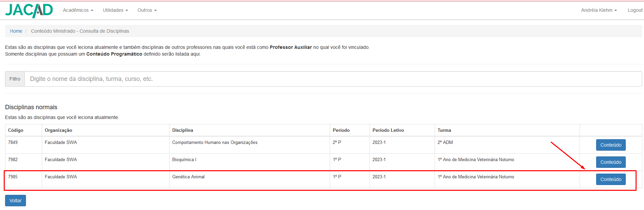This screenshot has width=644, height=210.
Task: Click the Filtro search input field
Action: pos(333,79)
